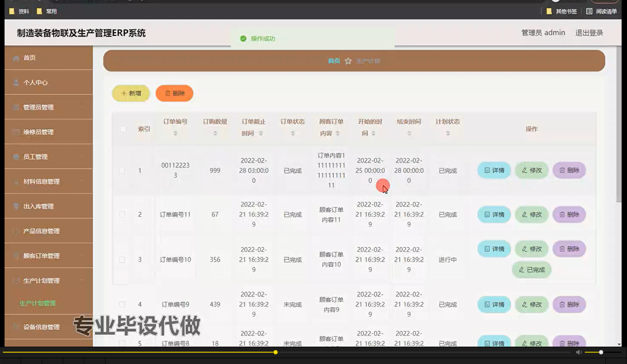The height and width of the screenshot is (364, 627).
Task: Click the star icon beside 生产计划
Action: click(348, 61)
